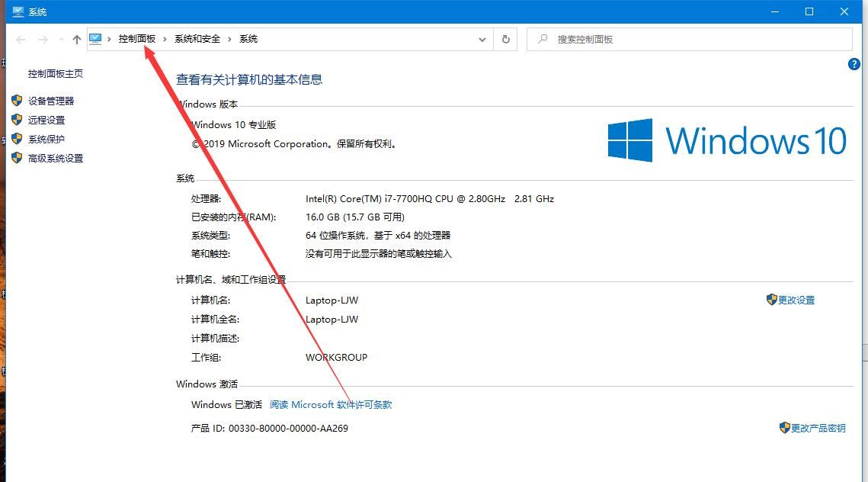This screenshot has width=868, height=482.
Task: Open 设备管理器 from sidebar
Action: tap(51, 101)
